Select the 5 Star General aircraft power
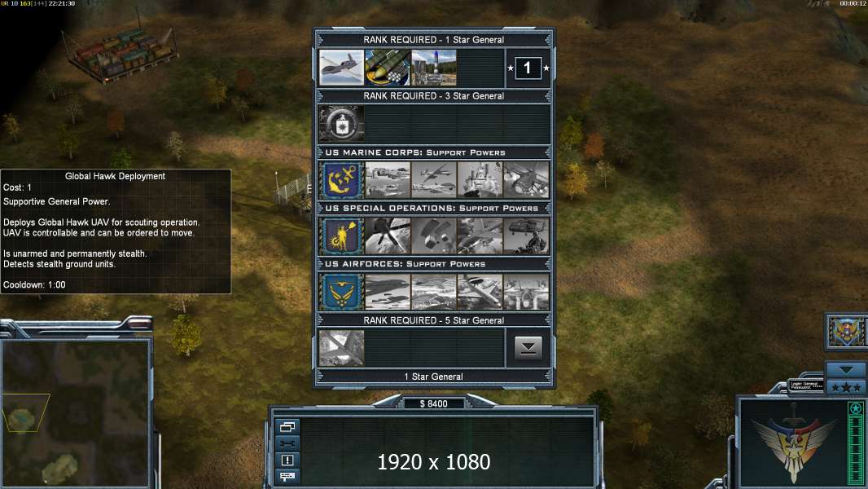Viewport: 868px width, 489px height. pos(341,348)
